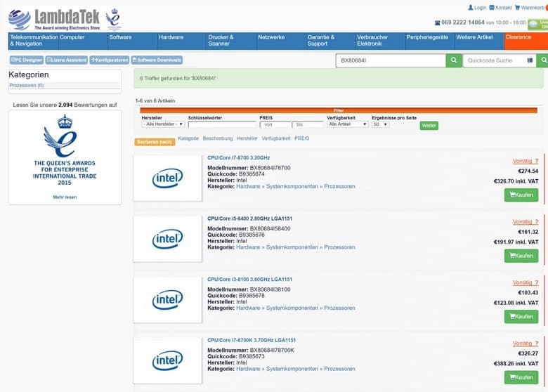
Task: Click Vorrätig availability link for i7-8700K
Action: [526, 344]
